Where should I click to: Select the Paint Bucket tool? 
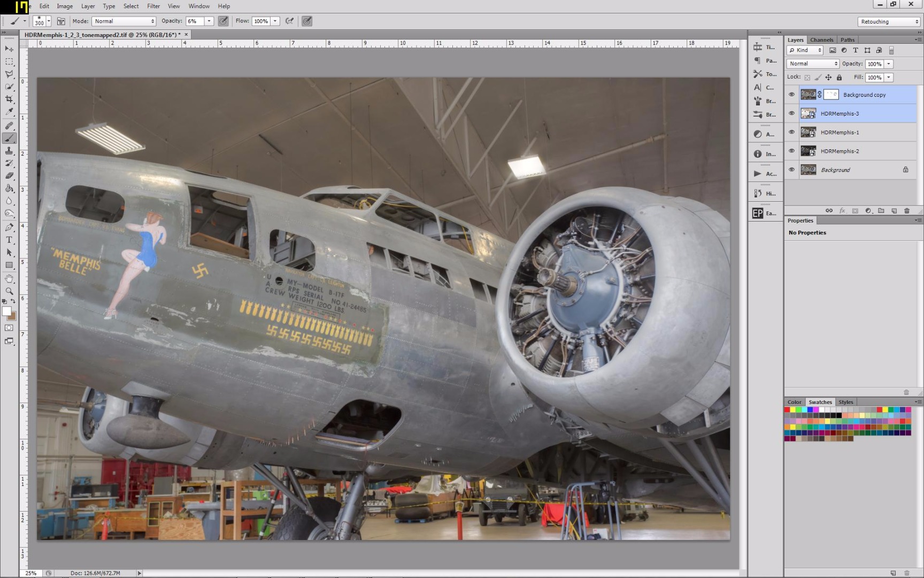click(x=9, y=188)
